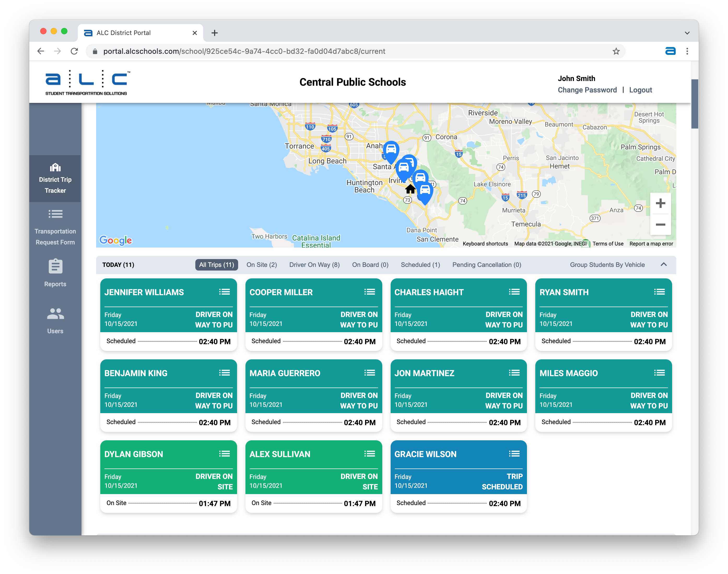Click the Transportation Request Form list icon

pos(55,214)
